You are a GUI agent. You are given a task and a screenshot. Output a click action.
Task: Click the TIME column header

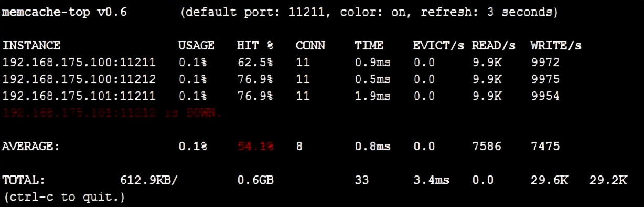click(x=369, y=46)
